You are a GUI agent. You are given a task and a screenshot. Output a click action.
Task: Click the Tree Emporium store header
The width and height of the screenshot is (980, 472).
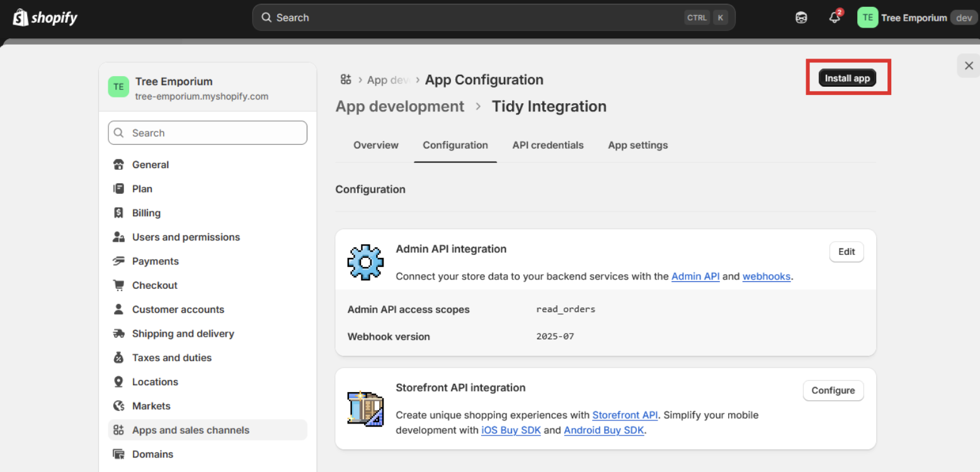[208, 87]
